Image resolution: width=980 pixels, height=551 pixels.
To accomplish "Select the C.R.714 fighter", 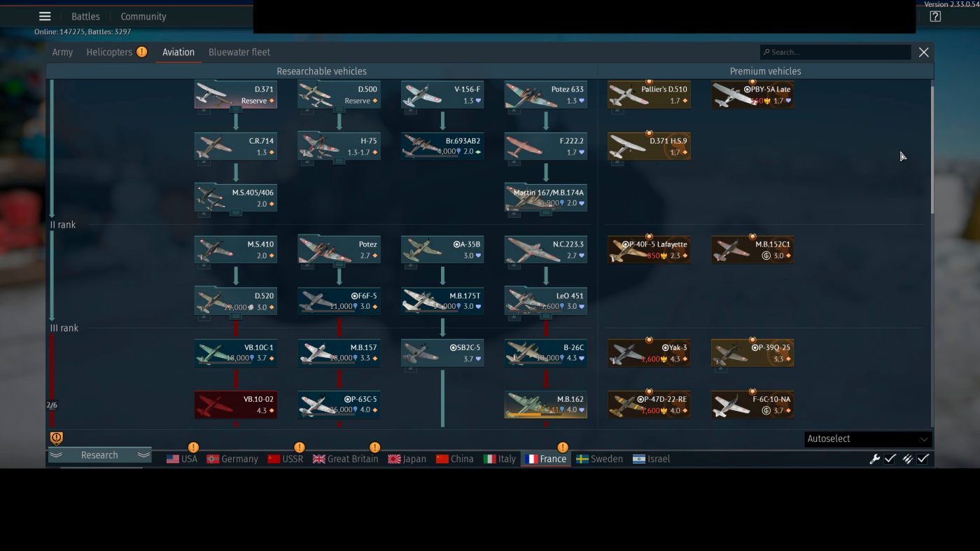I will (x=236, y=146).
